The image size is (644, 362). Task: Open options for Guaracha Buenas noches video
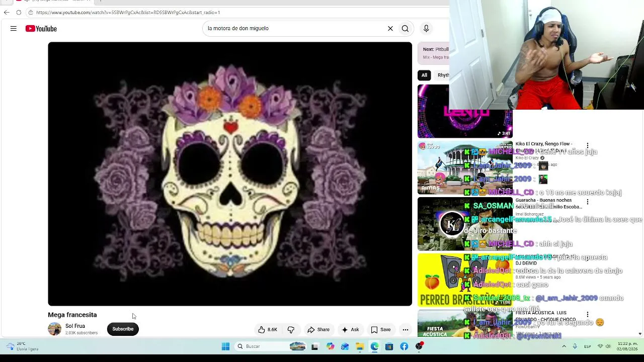tap(587, 202)
